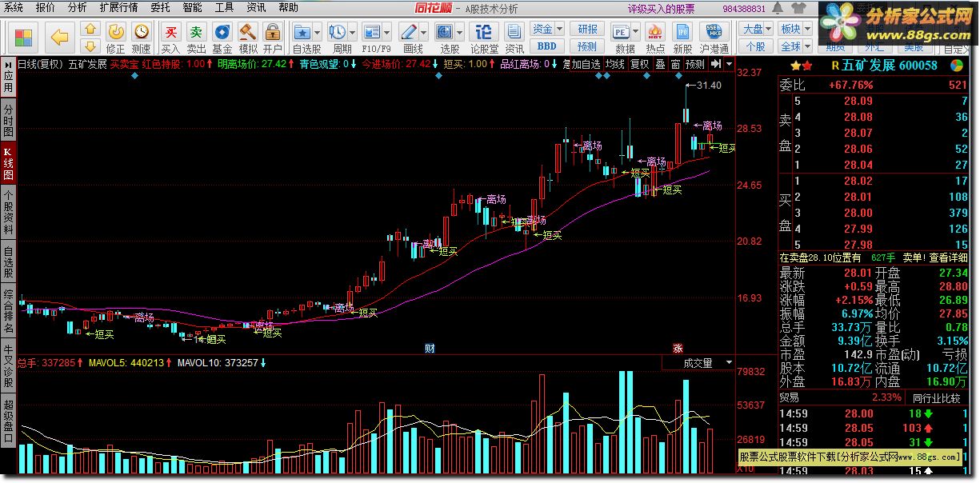Toggle 叠 overlay mode

click(x=660, y=64)
